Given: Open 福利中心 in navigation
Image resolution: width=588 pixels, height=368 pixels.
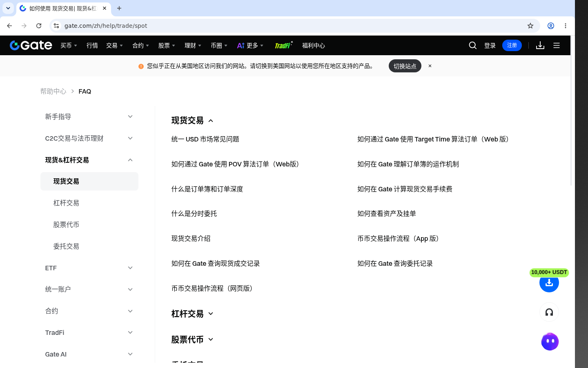Looking at the screenshot, I should click(314, 45).
